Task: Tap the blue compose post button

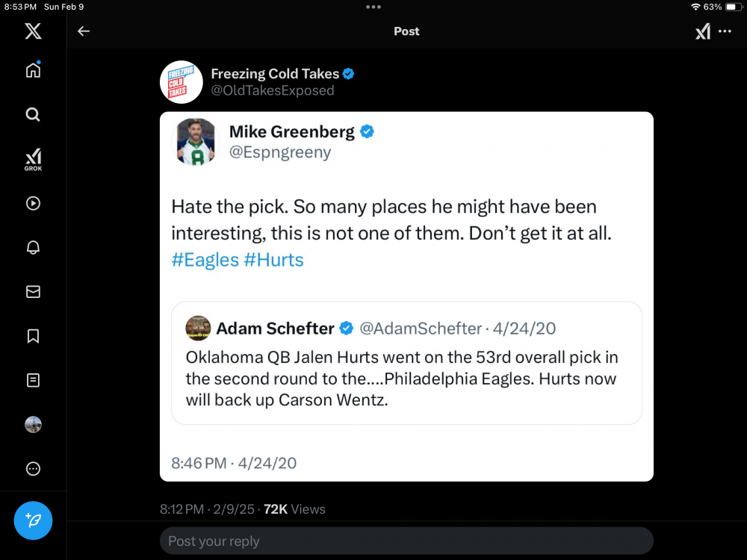Action: 33,520
